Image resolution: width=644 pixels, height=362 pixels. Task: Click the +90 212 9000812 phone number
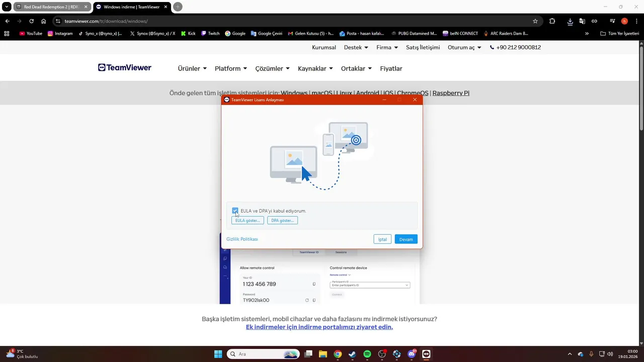(515, 47)
